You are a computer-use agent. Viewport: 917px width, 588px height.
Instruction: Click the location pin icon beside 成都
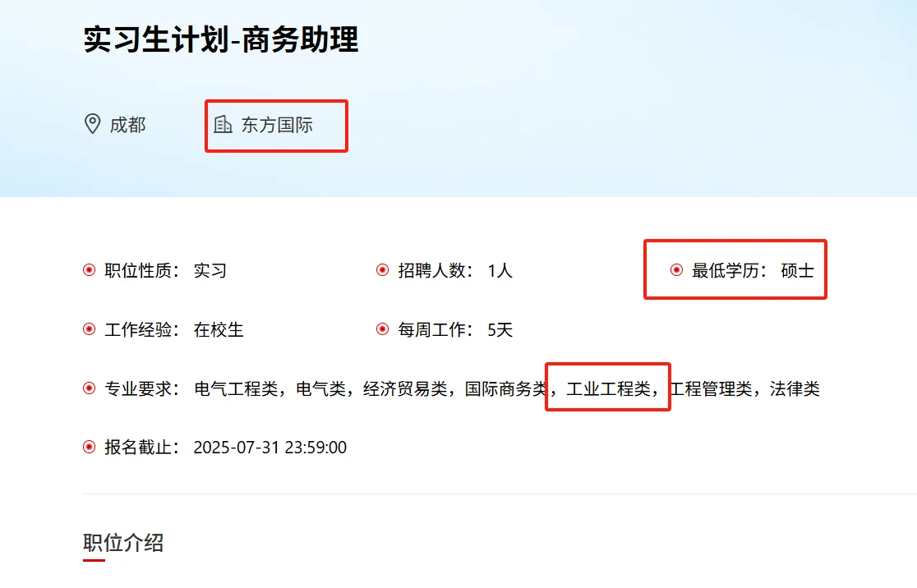(92, 124)
